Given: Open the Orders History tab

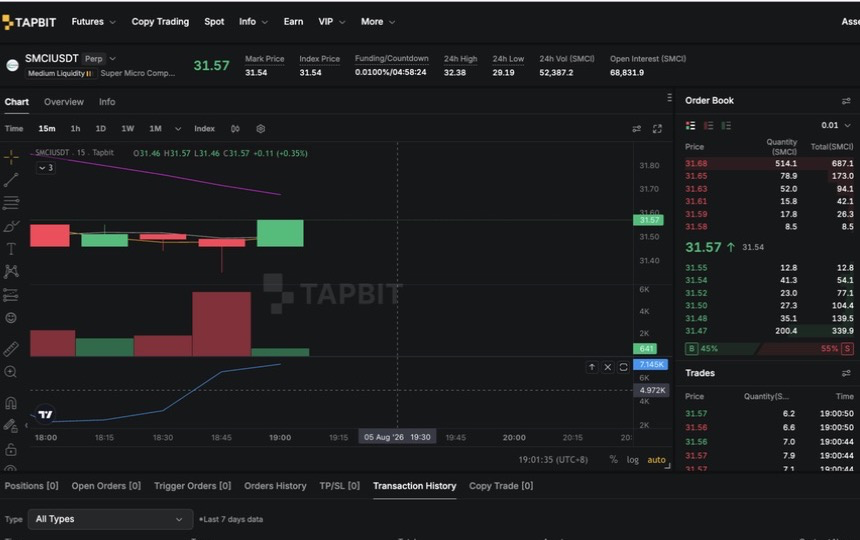Looking at the screenshot, I should 275,486.
